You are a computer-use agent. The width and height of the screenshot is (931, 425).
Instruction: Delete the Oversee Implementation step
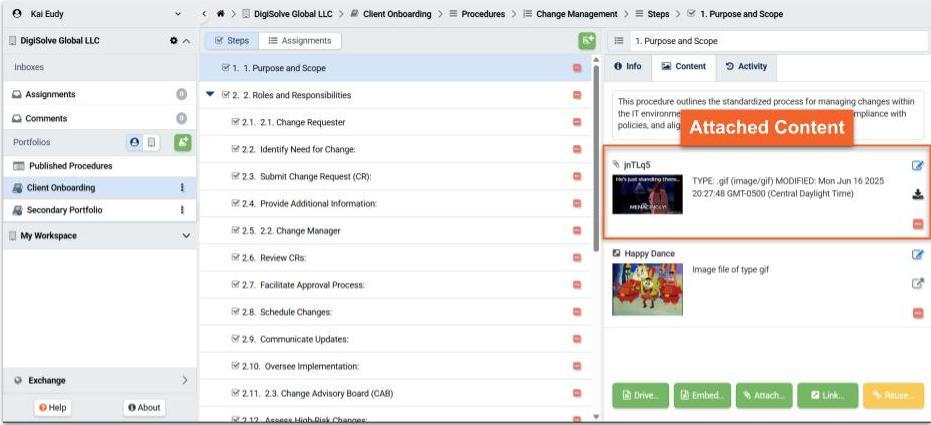(x=577, y=366)
